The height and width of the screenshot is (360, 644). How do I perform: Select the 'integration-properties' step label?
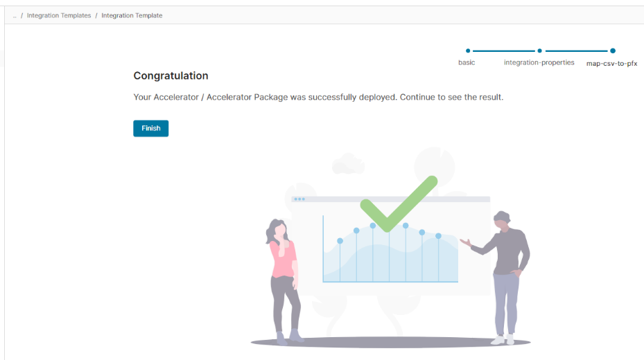tap(539, 62)
